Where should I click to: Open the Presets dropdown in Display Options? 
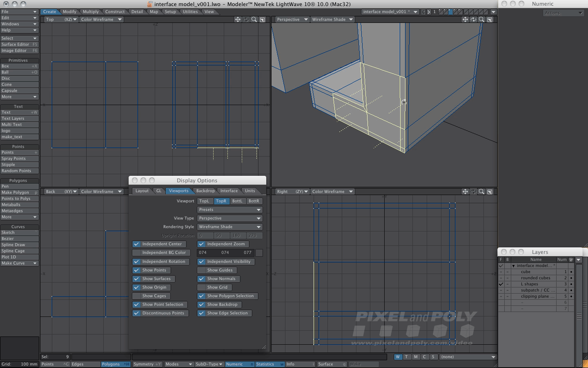coord(229,210)
